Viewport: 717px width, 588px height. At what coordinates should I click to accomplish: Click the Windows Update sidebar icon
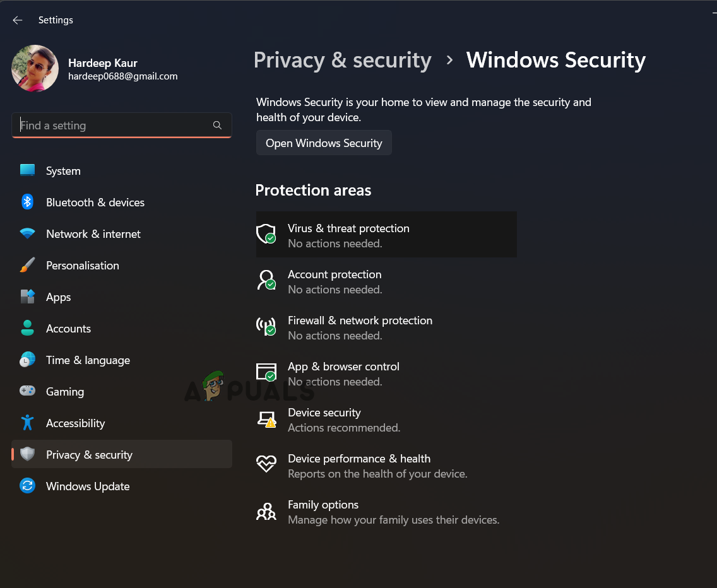point(28,486)
